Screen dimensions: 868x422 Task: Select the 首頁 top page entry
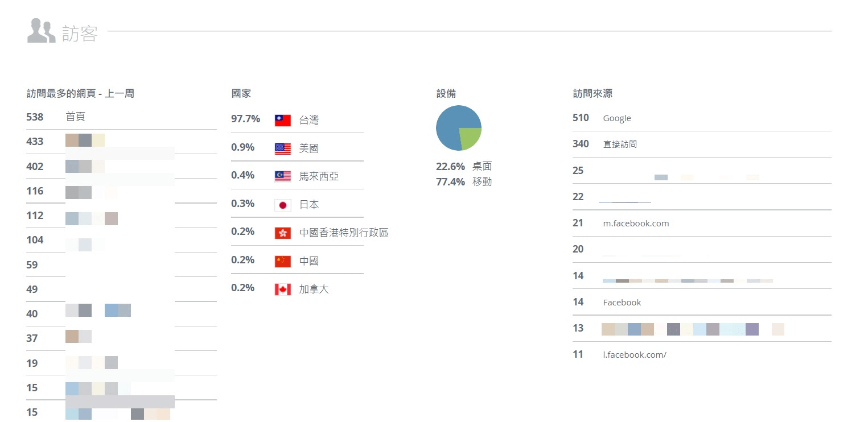(75, 117)
